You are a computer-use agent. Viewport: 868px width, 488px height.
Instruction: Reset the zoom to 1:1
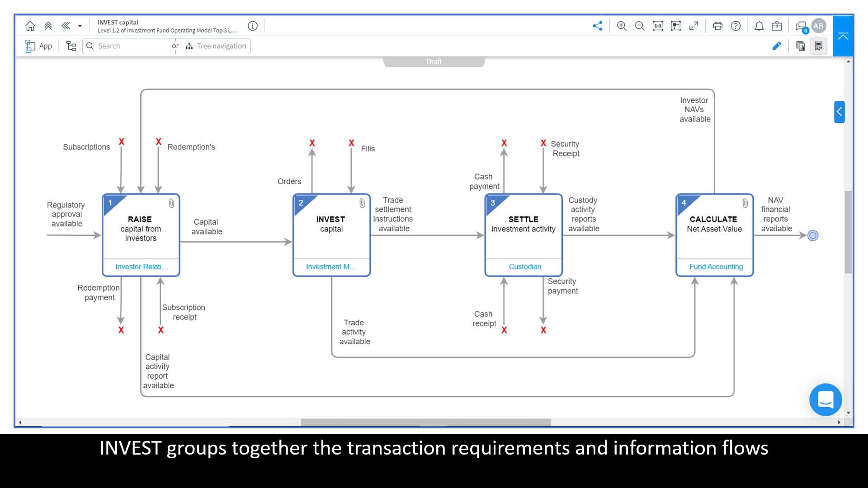click(x=658, y=26)
